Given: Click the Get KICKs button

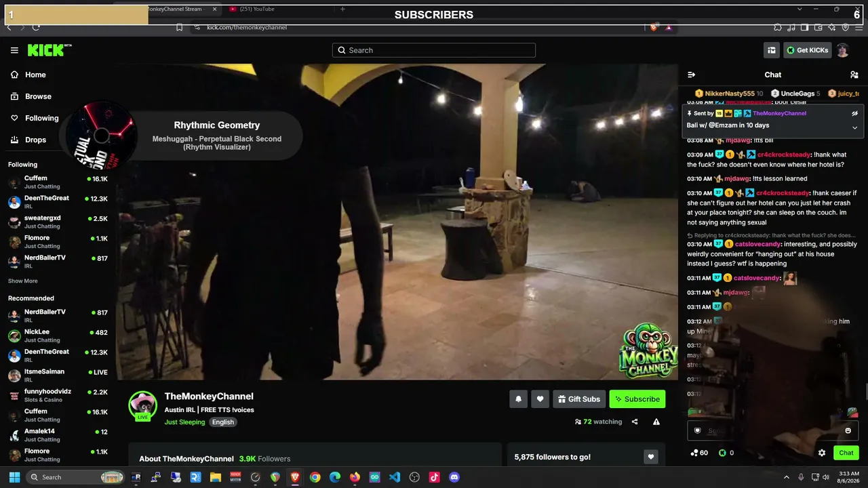Looking at the screenshot, I should pyautogui.click(x=807, y=50).
